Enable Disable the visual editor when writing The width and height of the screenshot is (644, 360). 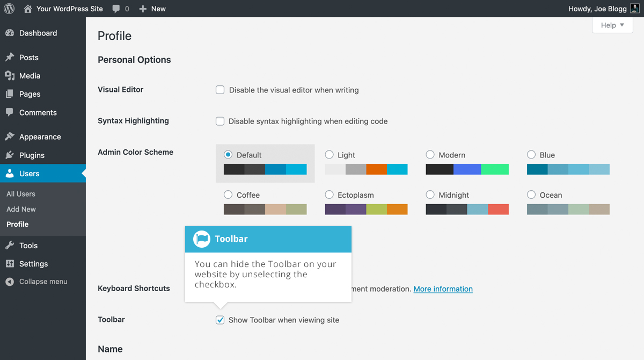point(220,90)
